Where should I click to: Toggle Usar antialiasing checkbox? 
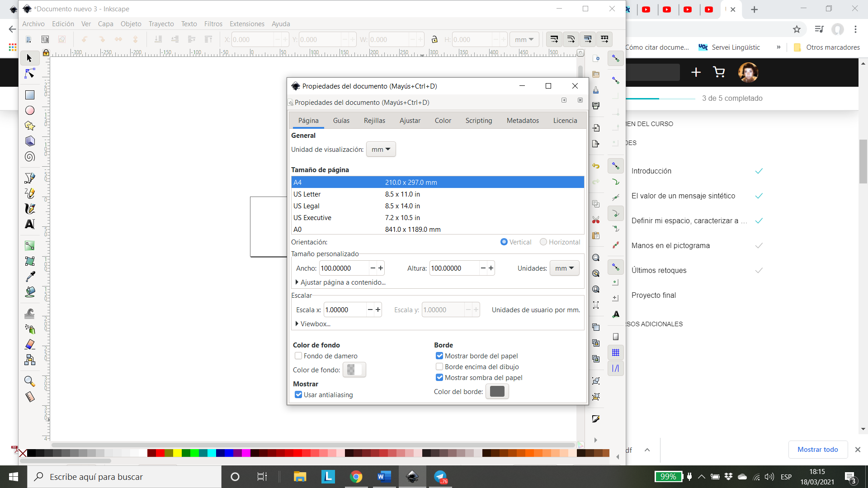click(x=297, y=394)
